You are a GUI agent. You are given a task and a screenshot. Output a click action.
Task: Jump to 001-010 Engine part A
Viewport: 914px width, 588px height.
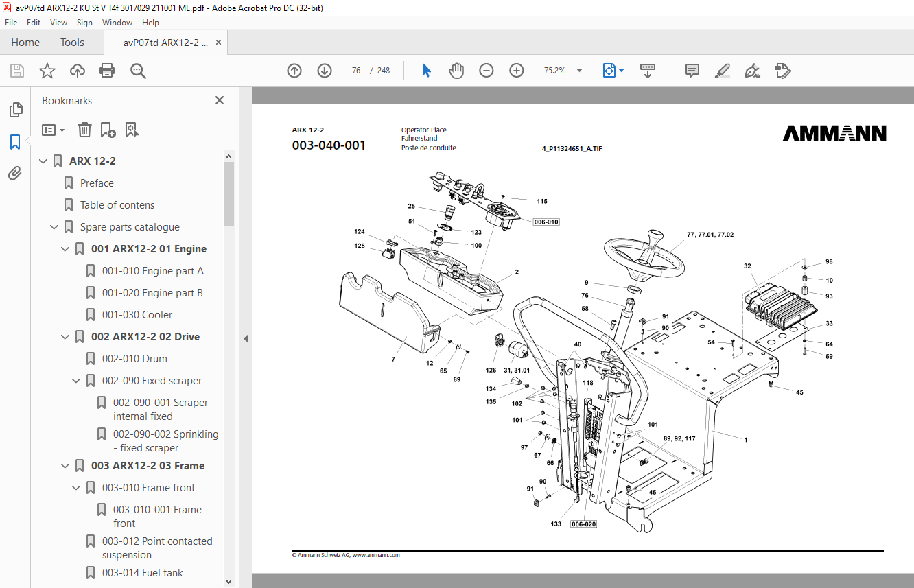153,271
